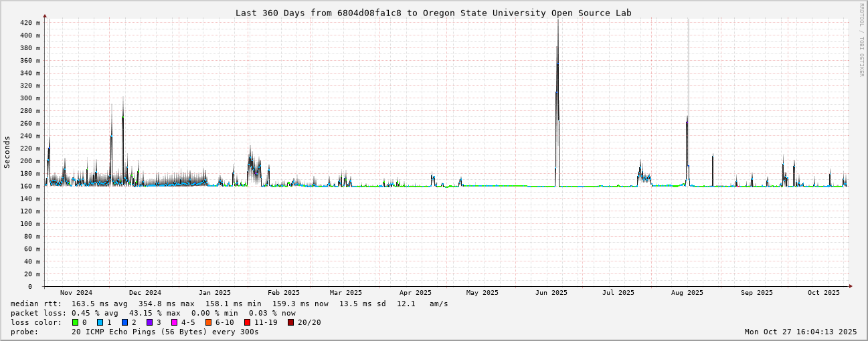Click the Nov 2024 x-axis label
This screenshot has height=341, width=868.
[76, 293]
